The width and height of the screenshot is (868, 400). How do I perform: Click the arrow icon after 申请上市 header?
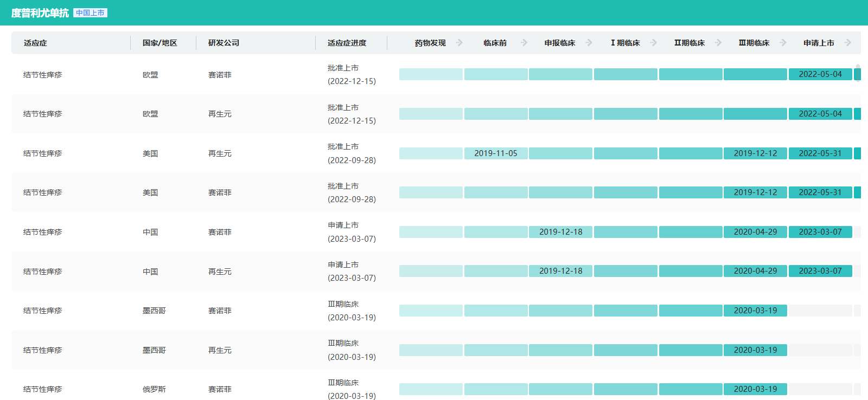pyautogui.click(x=848, y=43)
